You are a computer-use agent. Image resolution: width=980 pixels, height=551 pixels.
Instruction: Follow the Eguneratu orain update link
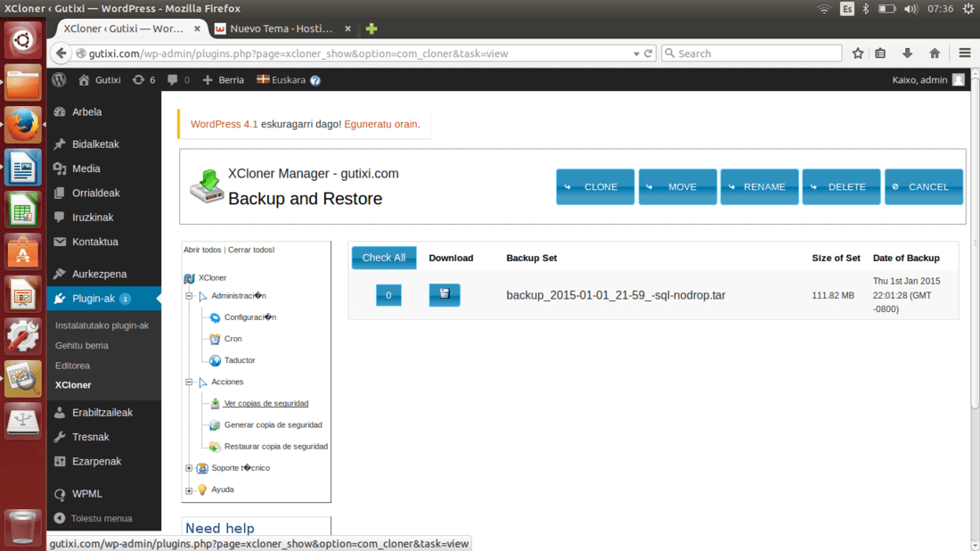click(x=380, y=124)
